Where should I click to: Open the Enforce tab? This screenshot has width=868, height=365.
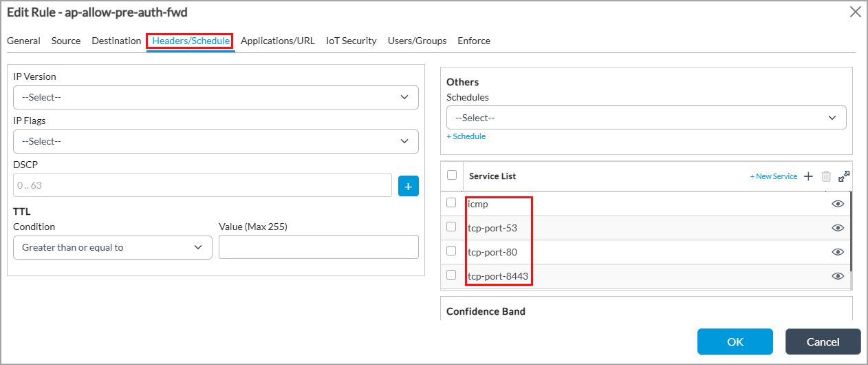click(x=474, y=41)
